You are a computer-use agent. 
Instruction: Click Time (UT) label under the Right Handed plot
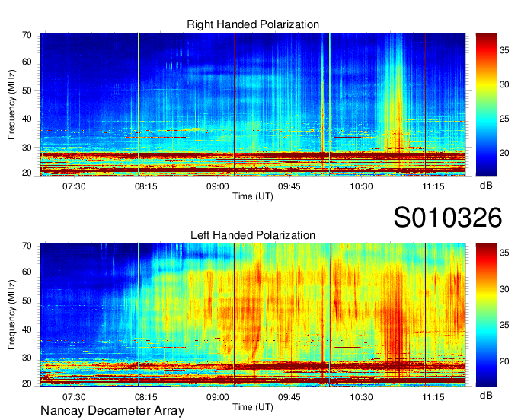[x=253, y=196]
